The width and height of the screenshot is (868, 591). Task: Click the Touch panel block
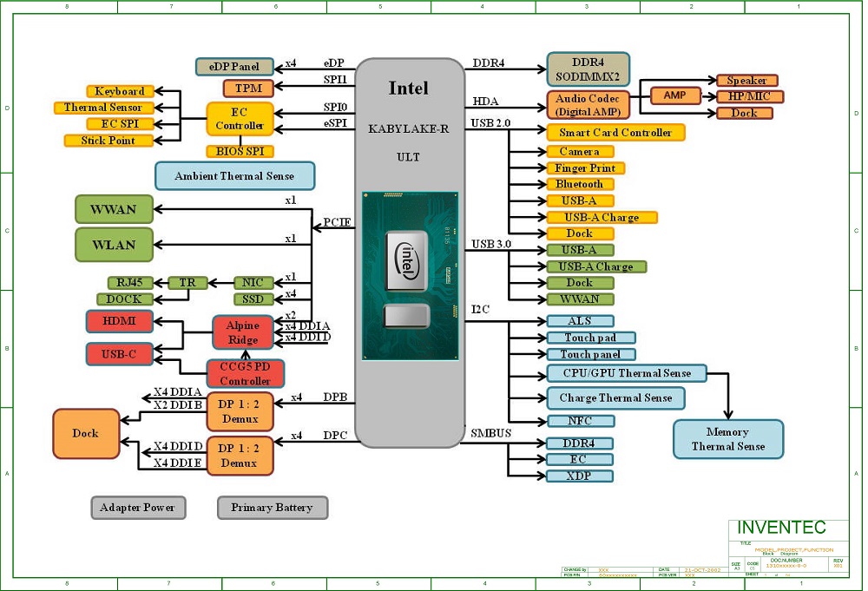[x=590, y=354]
